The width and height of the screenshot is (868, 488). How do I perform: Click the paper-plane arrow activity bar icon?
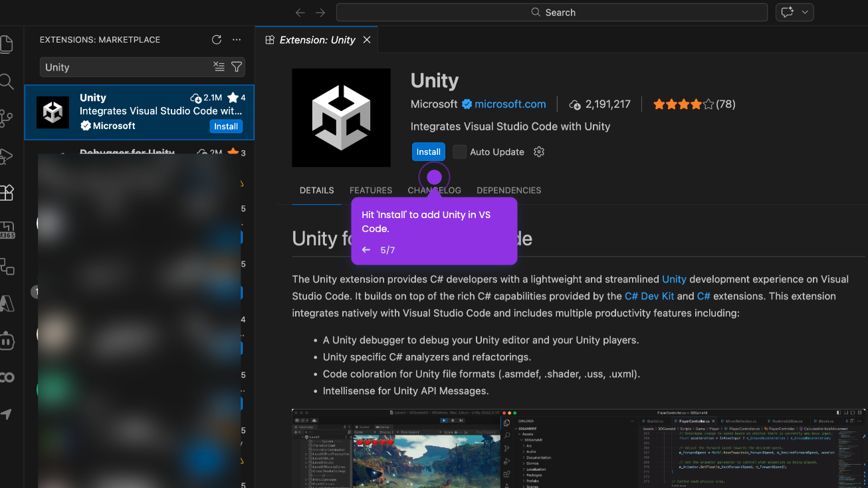6,414
